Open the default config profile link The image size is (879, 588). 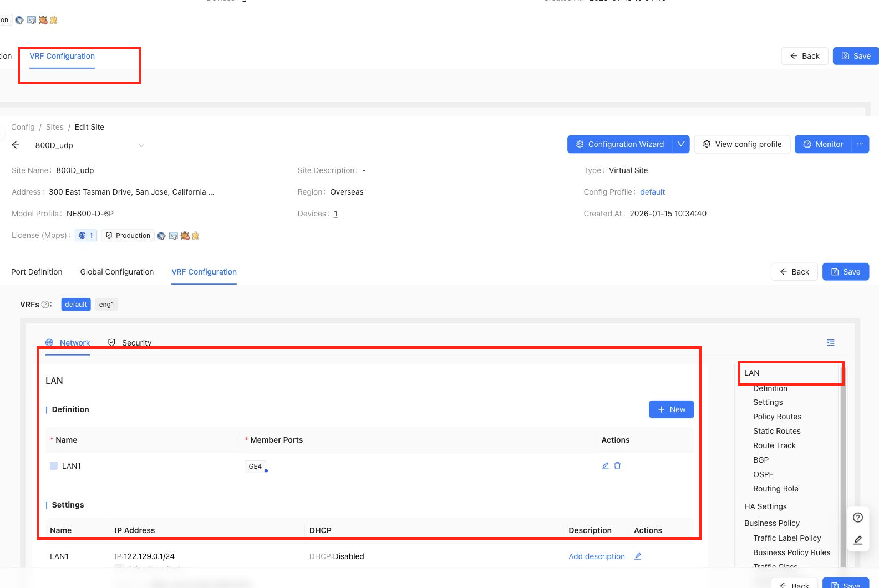pyautogui.click(x=652, y=192)
